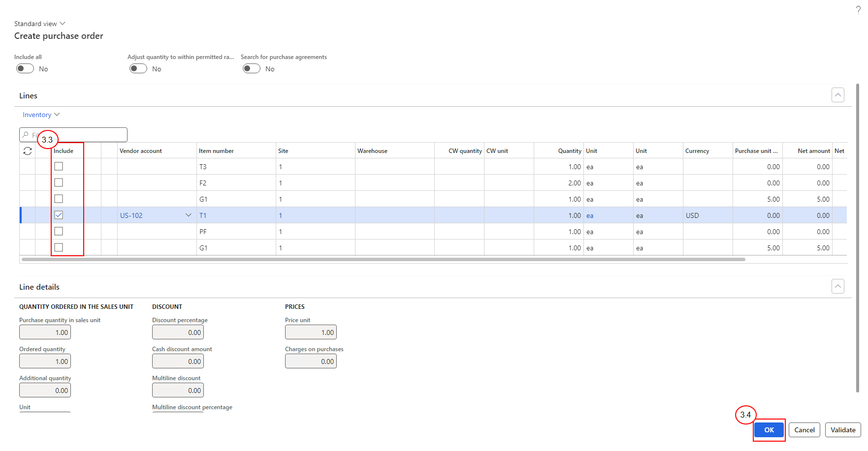The width and height of the screenshot is (868, 451).
Task: Click the Price unit input field
Action: click(311, 332)
